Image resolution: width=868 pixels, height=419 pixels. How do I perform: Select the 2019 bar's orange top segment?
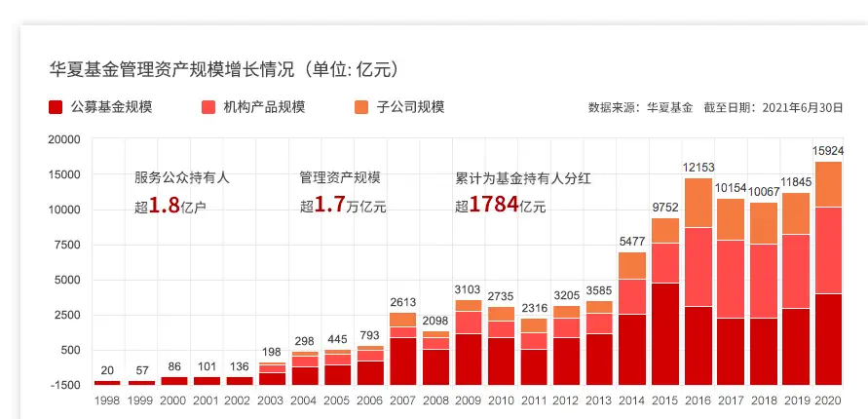pos(796,213)
